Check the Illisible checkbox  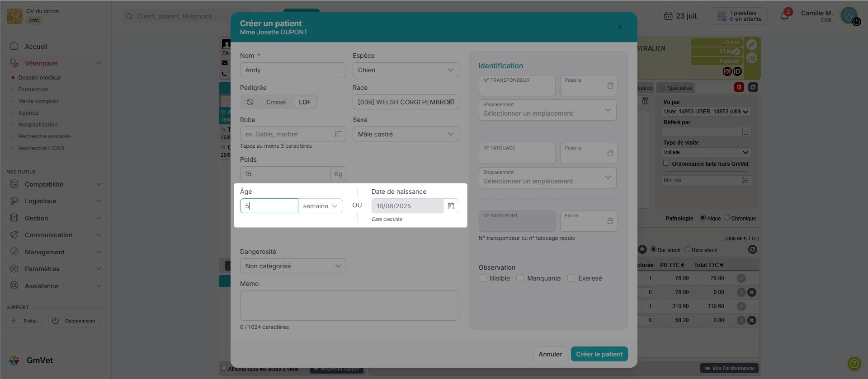pyautogui.click(x=483, y=278)
